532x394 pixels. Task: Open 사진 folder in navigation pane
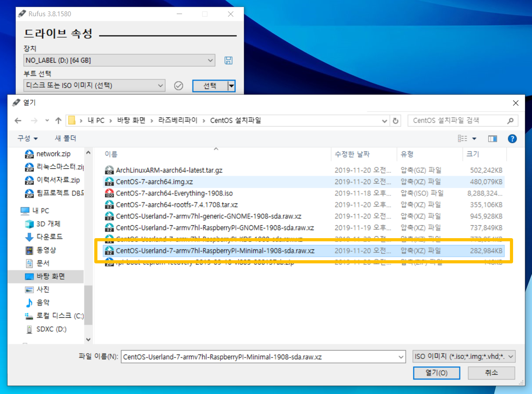pos(37,289)
